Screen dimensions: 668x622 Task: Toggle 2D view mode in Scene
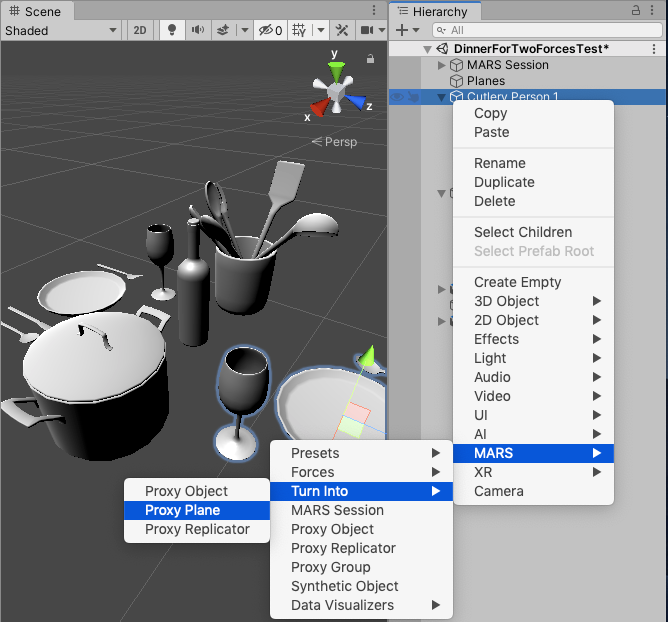coord(140,30)
